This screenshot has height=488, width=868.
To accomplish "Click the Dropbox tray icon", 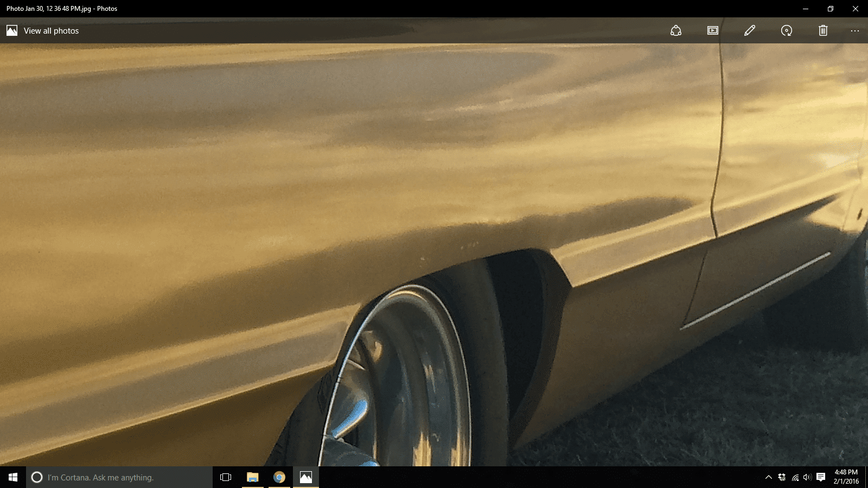I will [x=782, y=477].
